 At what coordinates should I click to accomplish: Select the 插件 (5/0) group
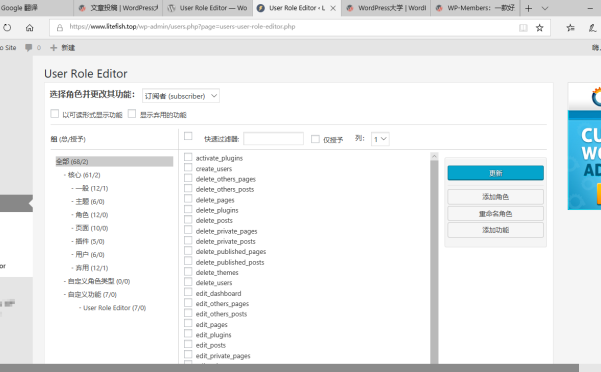coord(90,241)
